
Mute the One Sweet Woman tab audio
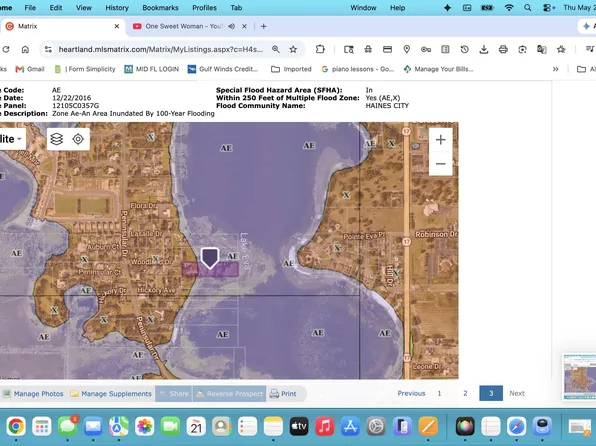231,26
